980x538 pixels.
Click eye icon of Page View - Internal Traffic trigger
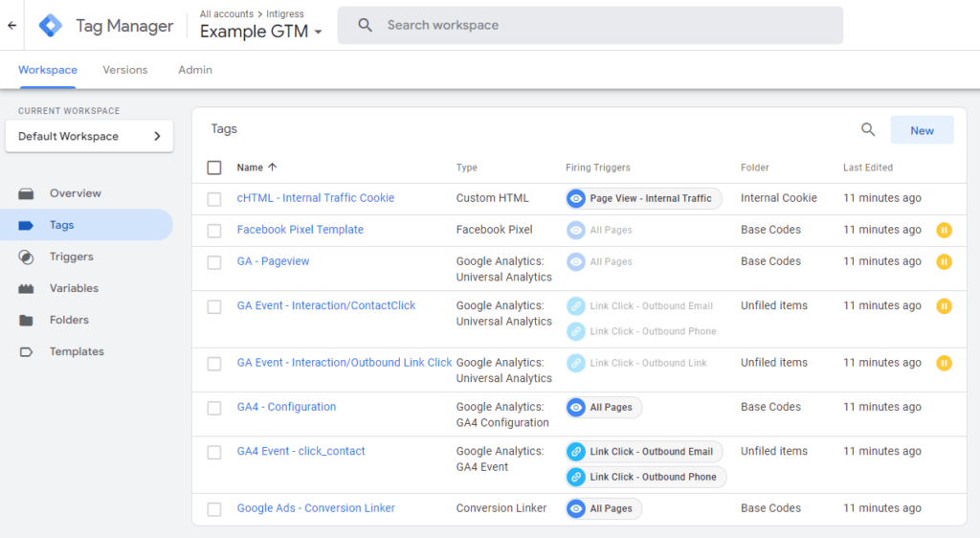tap(575, 198)
